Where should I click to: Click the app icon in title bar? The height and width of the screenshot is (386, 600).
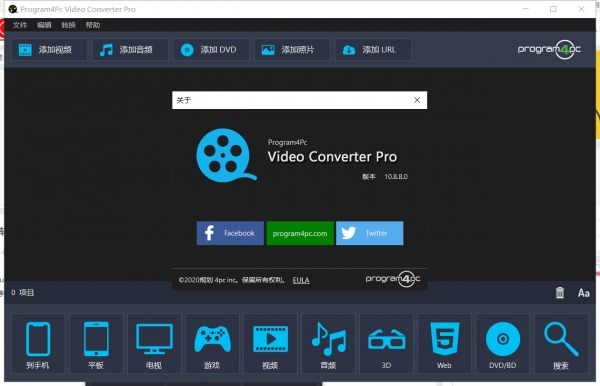click(13, 9)
